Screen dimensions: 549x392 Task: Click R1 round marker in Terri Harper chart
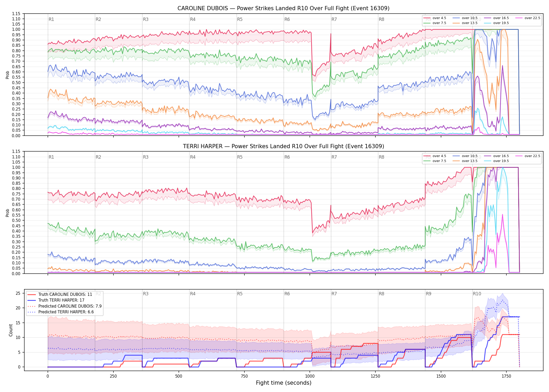tap(51, 157)
